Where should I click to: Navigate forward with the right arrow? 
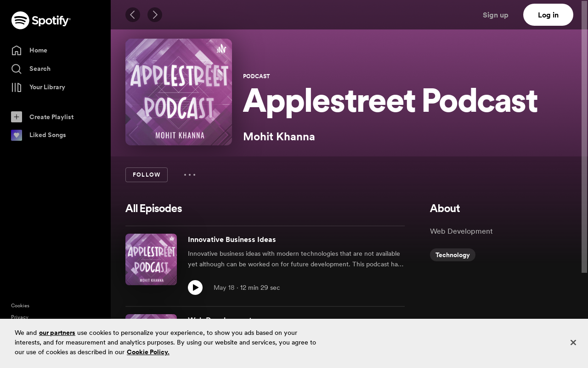point(155,15)
